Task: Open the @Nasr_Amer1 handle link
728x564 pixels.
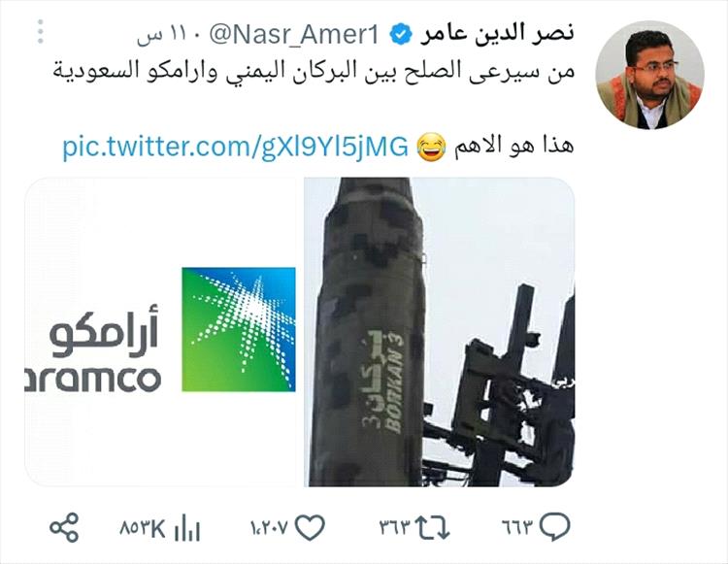Action: (294, 35)
